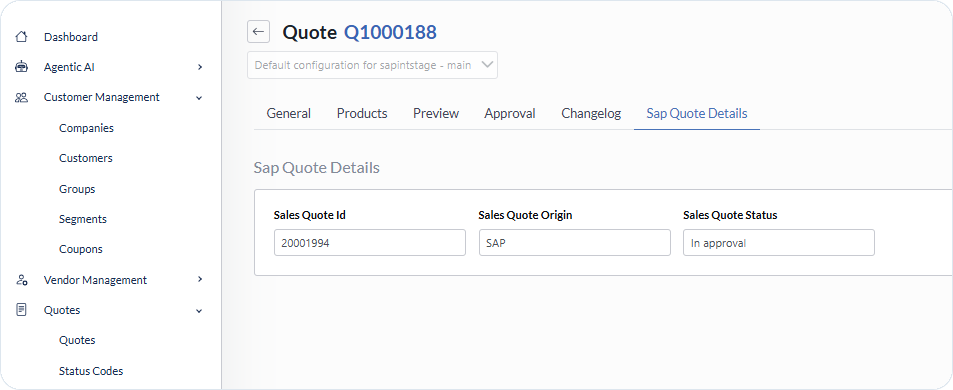Switch to the Products tab
Image resolution: width=953 pixels, height=390 pixels.
[x=362, y=114]
